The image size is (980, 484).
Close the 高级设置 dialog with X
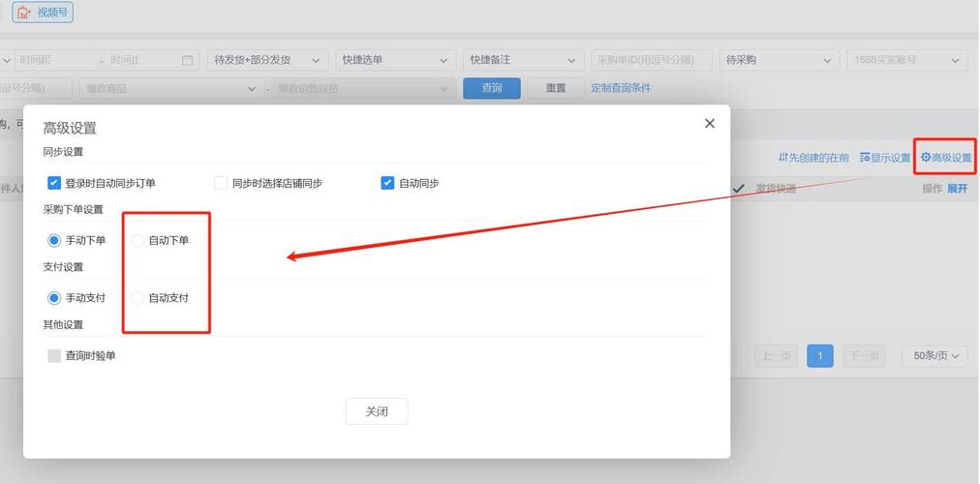coord(710,123)
